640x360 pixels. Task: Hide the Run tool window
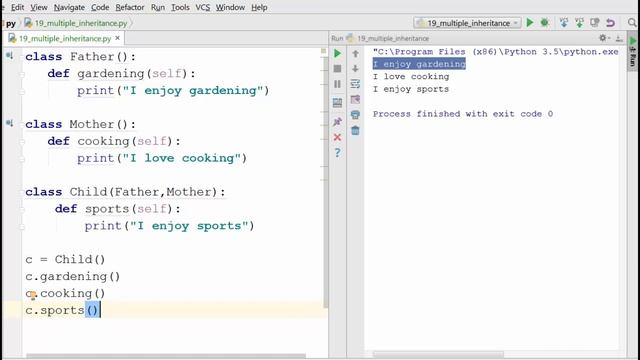pos(619,38)
